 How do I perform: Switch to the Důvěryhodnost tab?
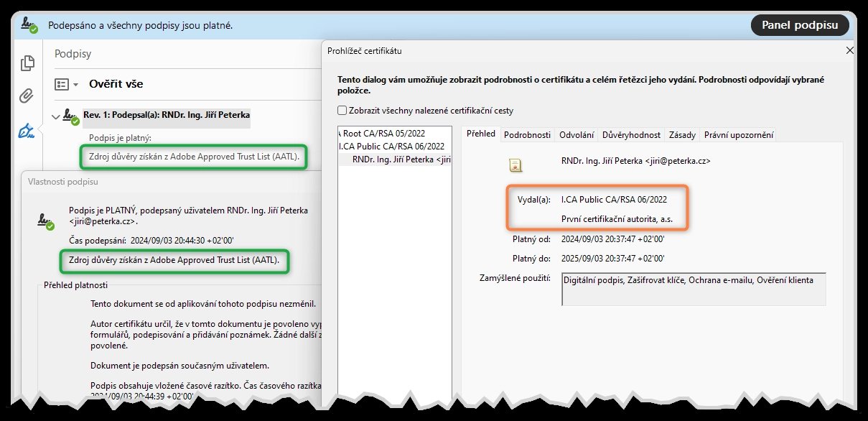tap(631, 134)
